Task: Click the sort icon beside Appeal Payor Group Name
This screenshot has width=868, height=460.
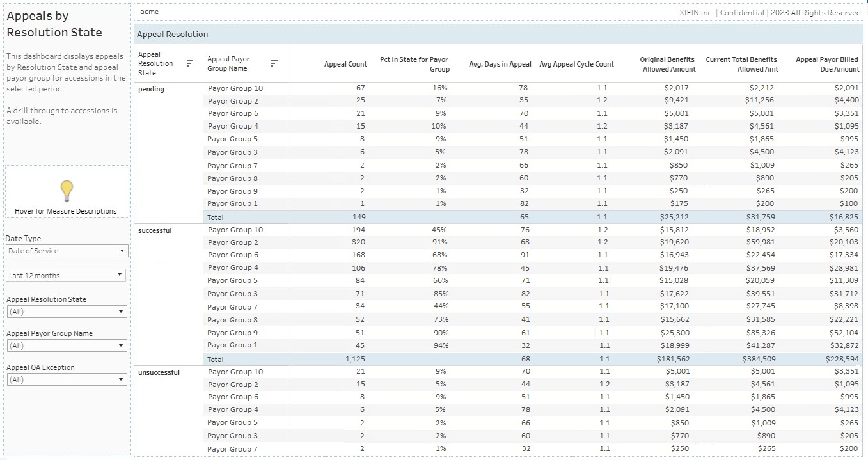Action: (x=275, y=63)
